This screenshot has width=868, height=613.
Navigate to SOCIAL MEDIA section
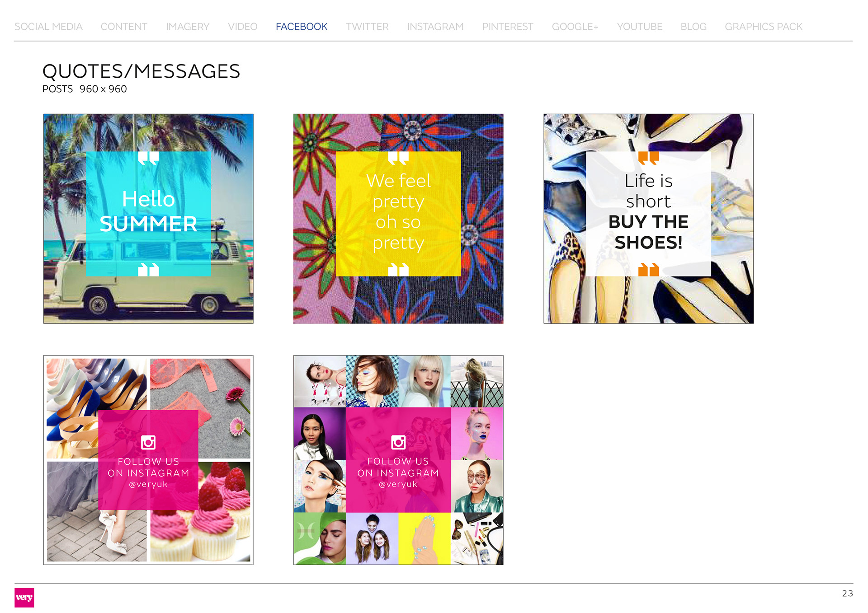click(x=48, y=27)
